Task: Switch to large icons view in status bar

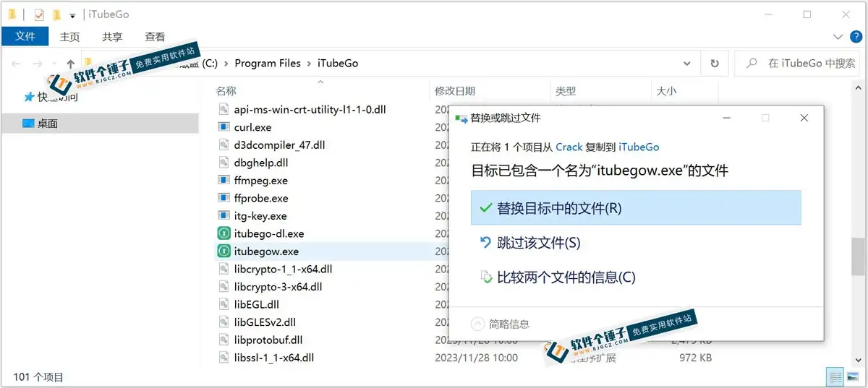Action: point(853,377)
